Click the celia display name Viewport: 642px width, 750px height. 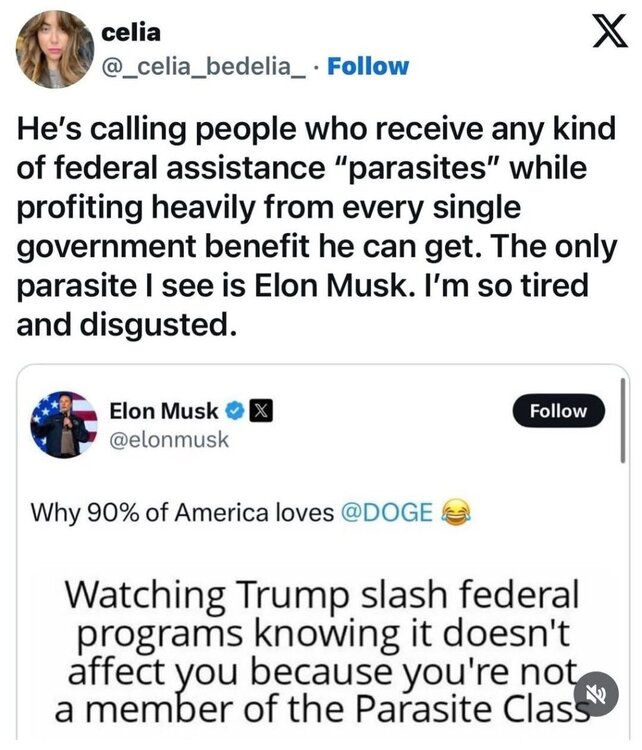[x=130, y=32]
